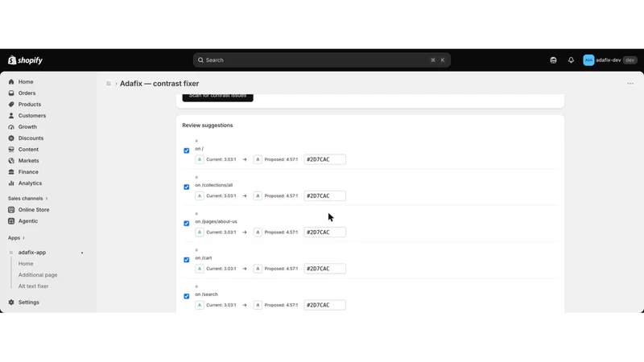This screenshot has width=644, height=362.
Task: Expand the Apps section chevron
Action: [23, 238]
